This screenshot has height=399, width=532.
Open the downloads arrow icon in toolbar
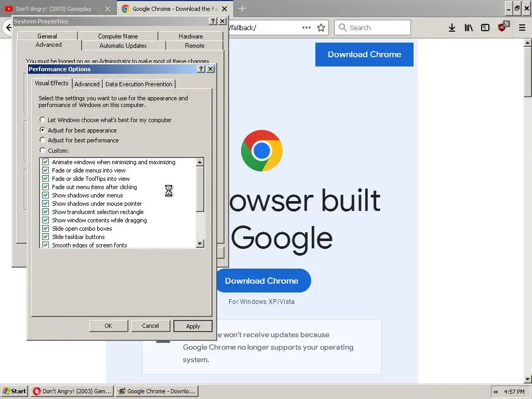pyautogui.click(x=452, y=28)
